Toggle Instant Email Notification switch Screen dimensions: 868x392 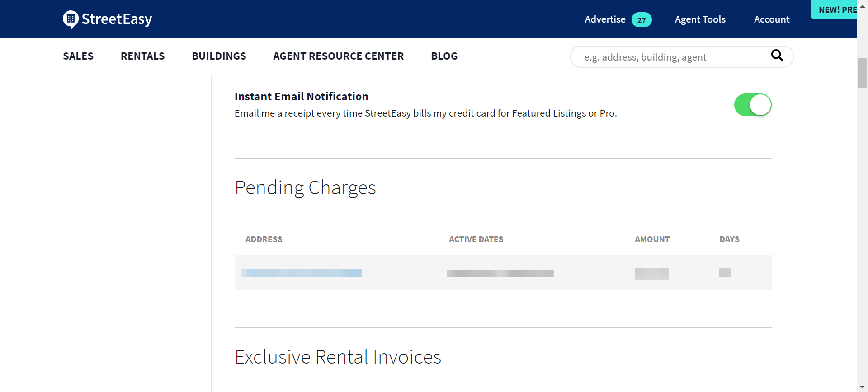click(753, 105)
